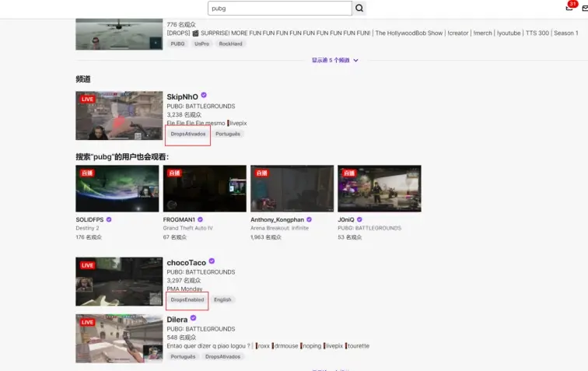Select the Português tag under SkipNhO
Image resolution: width=588 pixels, height=371 pixels.
pyautogui.click(x=228, y=134)
